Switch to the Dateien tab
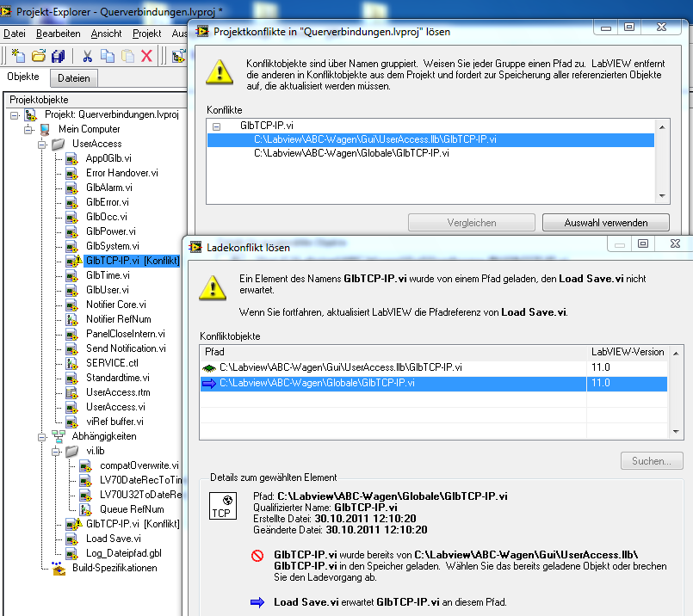Image resolution: width=693 pixels, height=616 pixels. point(74,78)
